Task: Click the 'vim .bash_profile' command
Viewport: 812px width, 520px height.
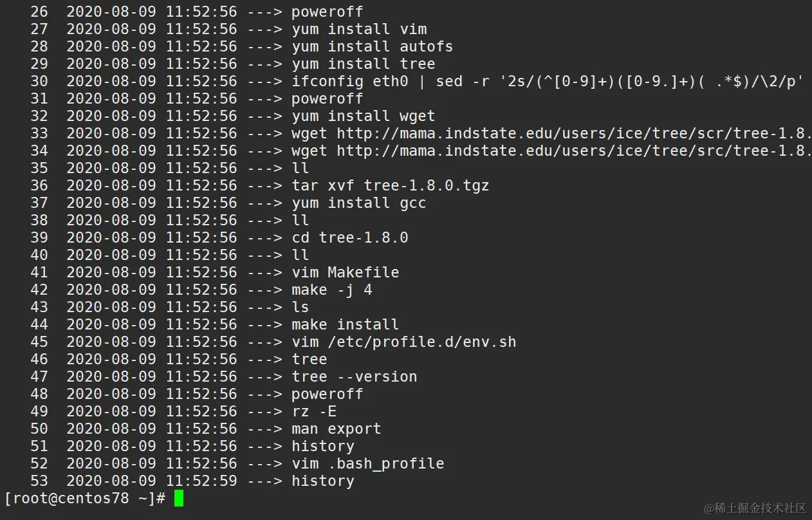Action: 367,463
